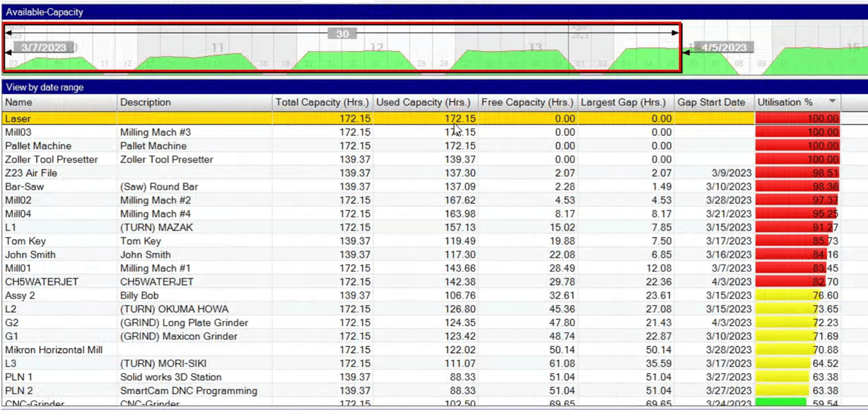Click the 35.59 largest gap value
868x412 pixels.
pos(659,363)
